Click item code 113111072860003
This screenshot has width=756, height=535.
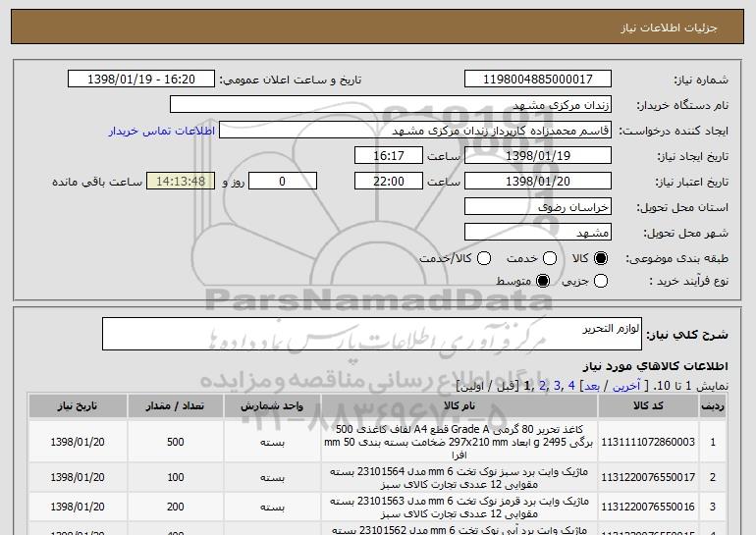pyautogui.click(x=648, y=442)
